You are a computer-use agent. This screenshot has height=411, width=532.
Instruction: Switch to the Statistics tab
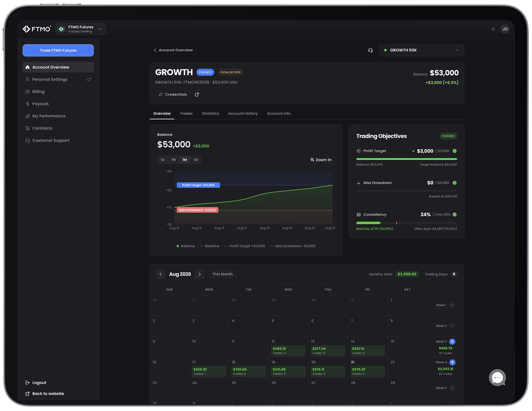210,113
